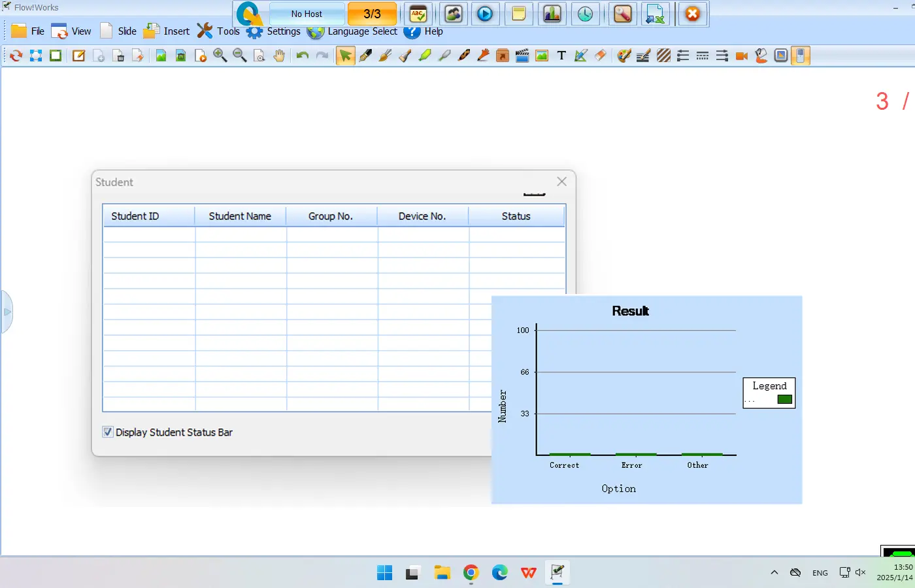
Task: Click the green Legend color box
Action: tap(785, 399)
